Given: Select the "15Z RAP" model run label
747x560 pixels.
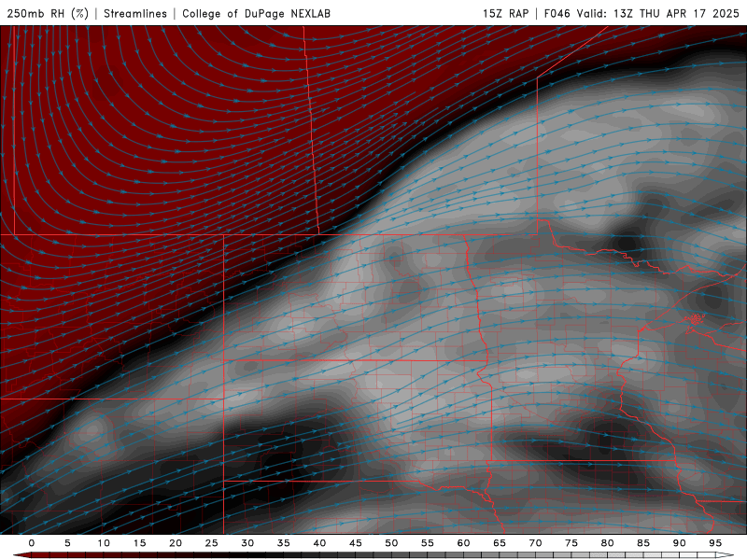Looking at the screenshot, I should 505,13.
